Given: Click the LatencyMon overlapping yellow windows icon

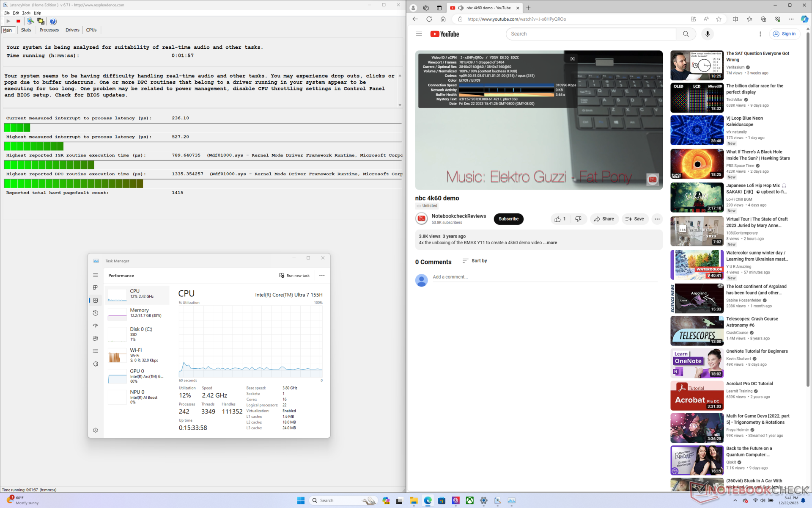Looking at the screenshot, I should 41,21.
